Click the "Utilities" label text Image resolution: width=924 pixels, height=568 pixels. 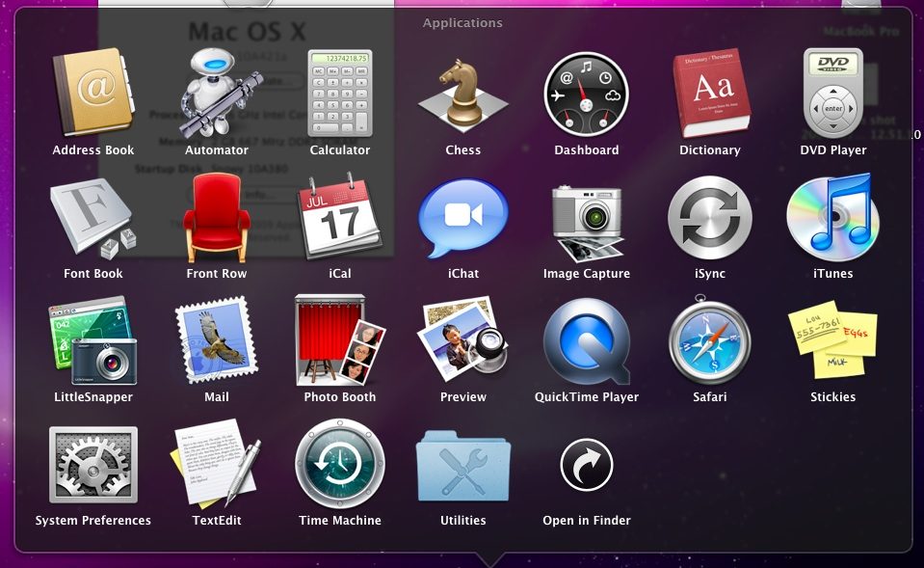point(463,520)
